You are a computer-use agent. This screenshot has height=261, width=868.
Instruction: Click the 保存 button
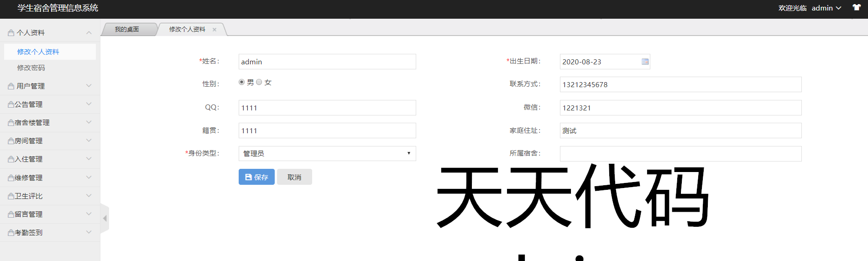point(256,177)
